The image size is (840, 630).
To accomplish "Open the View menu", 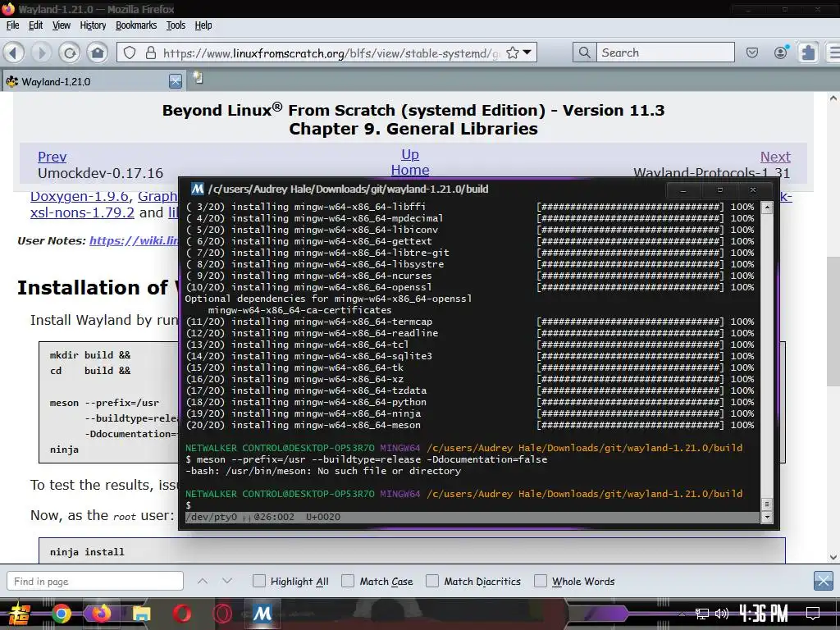I will coord(61,25).
